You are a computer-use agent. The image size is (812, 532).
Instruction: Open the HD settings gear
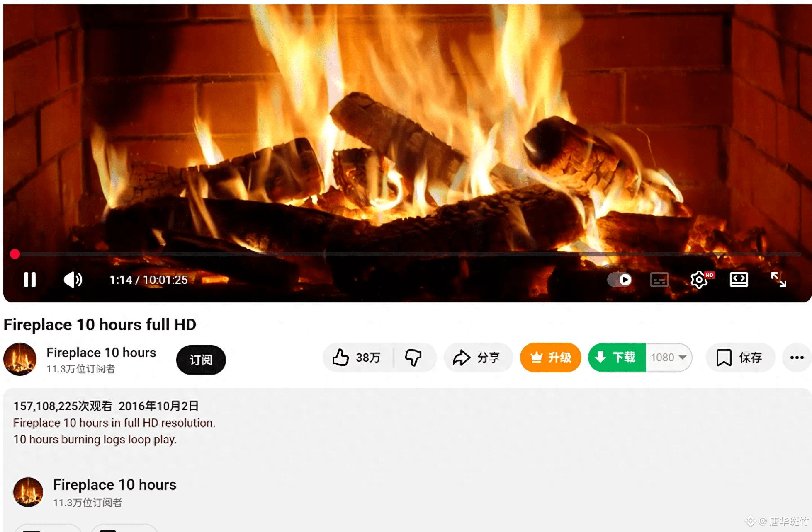tap(700, 280)
